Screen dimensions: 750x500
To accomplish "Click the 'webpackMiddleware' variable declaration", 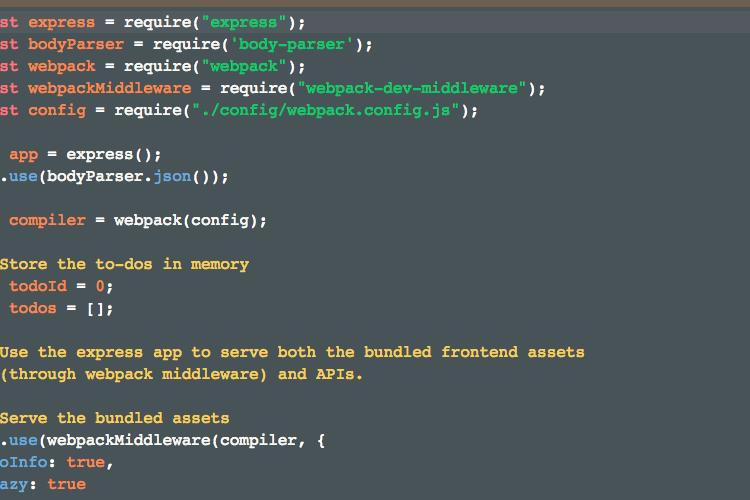I will point(110,89).
